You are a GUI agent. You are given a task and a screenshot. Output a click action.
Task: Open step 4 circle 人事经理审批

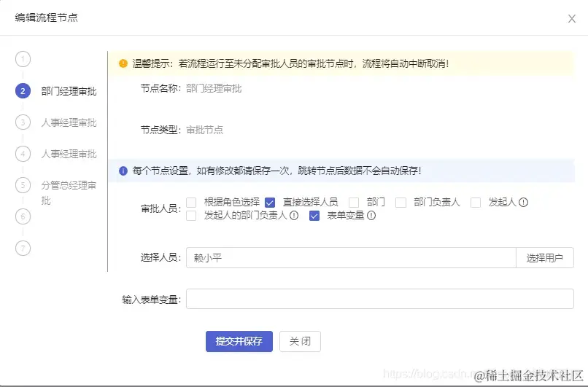coord(23,154)
